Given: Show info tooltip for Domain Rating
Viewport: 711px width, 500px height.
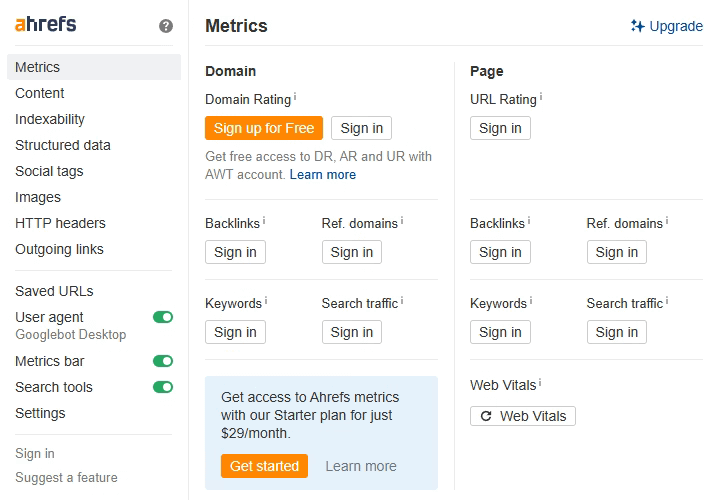Looking at the screenshot, I should coord(295,97).
